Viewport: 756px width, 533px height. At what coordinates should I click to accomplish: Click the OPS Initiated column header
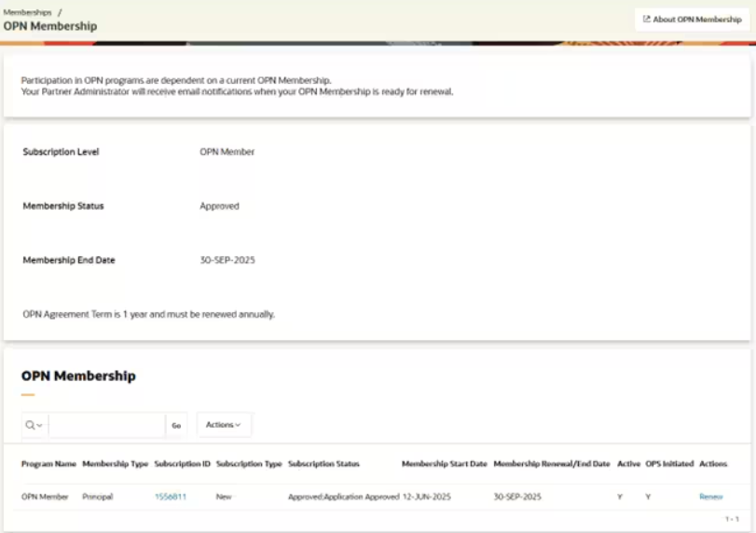[669, 464]
